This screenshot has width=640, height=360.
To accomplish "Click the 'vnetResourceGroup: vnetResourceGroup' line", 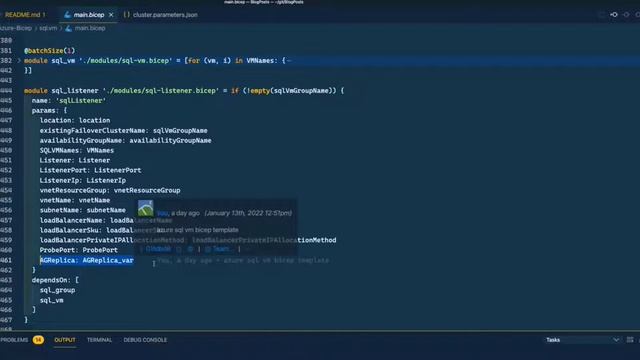I will tap(110, 190).
